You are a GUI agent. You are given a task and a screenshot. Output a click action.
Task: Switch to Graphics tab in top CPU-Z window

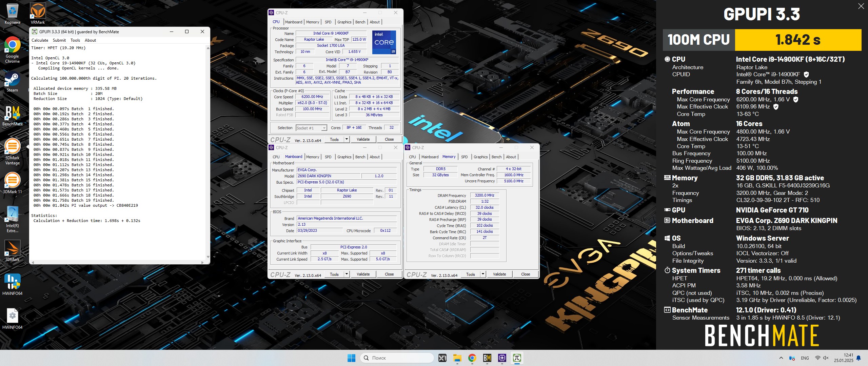pyautogui.click(x=344, y=22)
